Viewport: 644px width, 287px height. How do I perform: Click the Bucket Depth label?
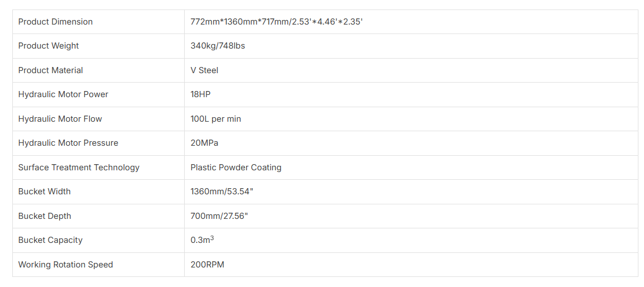pos(45,216)
